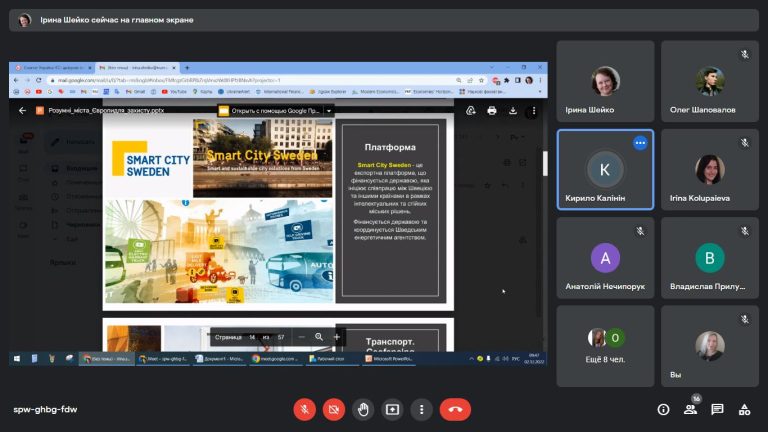This screenshot has height=432, width=768.
Task: Open meeting details info icon
Action: [x=663, y=409]
